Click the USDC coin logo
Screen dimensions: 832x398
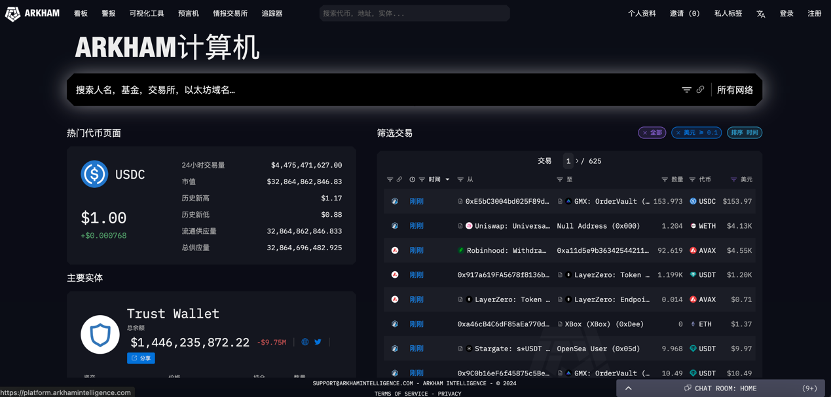(94, 174)
